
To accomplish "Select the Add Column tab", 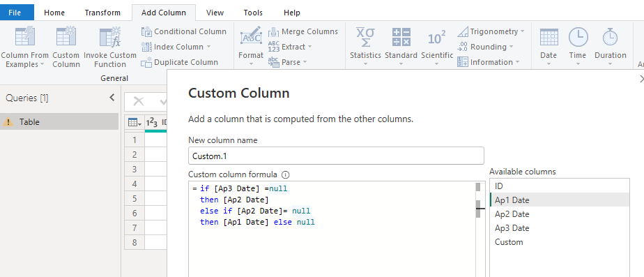I will (164, 13).
